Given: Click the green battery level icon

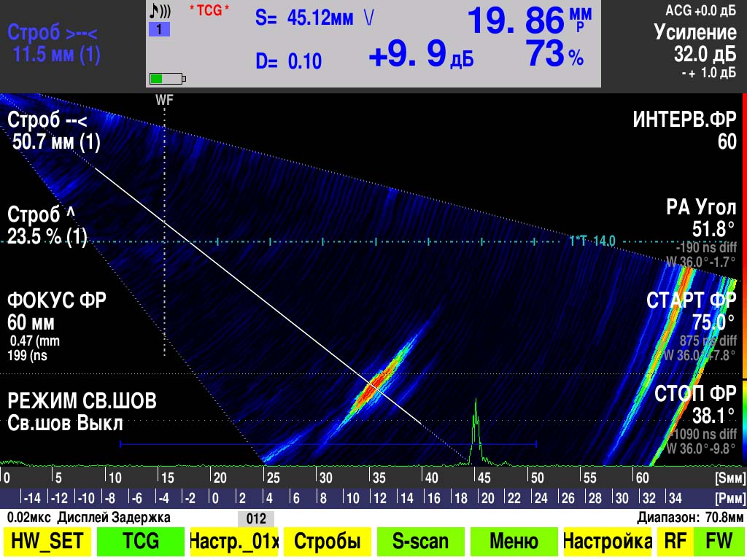Looking at the screenshot, I should click(167, 78).
